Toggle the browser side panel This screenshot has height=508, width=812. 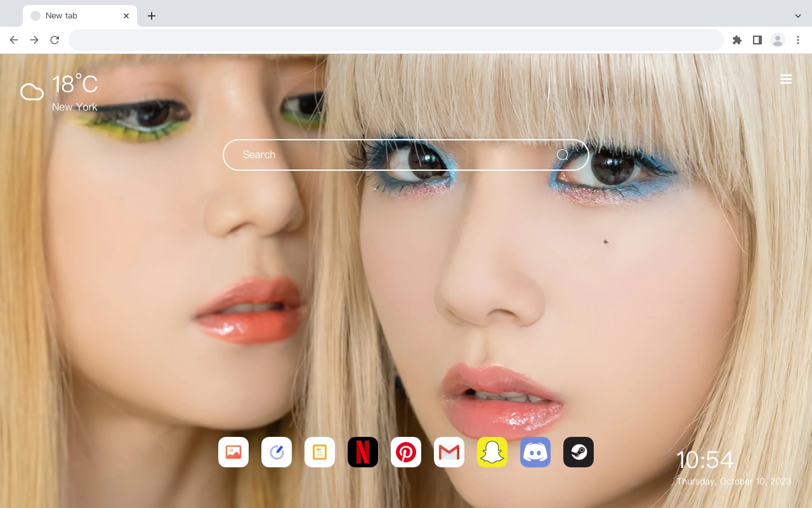tap(757, 40)
